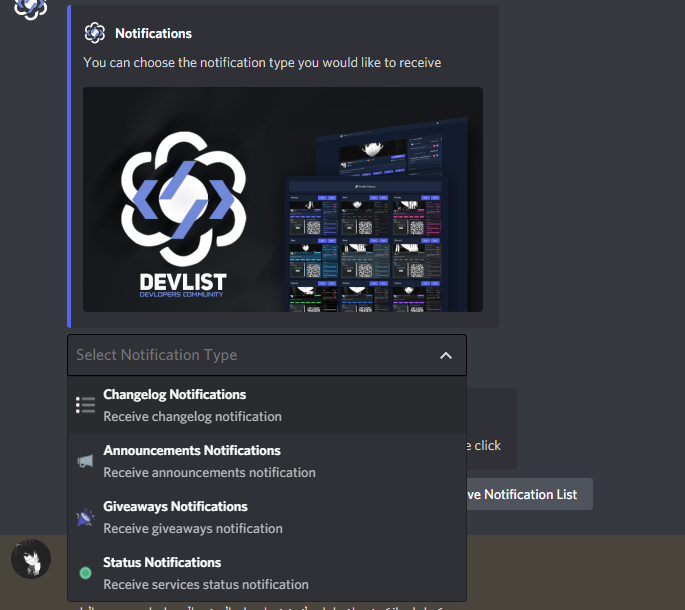The width and height of the screenshot is (685, 610).
Task: Choose Changelog Notifications option
Action: click(x=267, y=405)
